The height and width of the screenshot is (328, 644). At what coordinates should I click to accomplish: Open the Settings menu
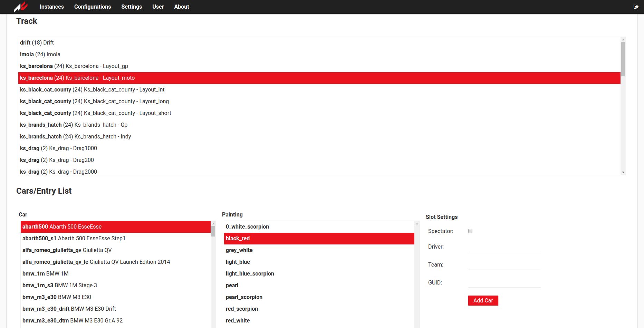[132, 7]
